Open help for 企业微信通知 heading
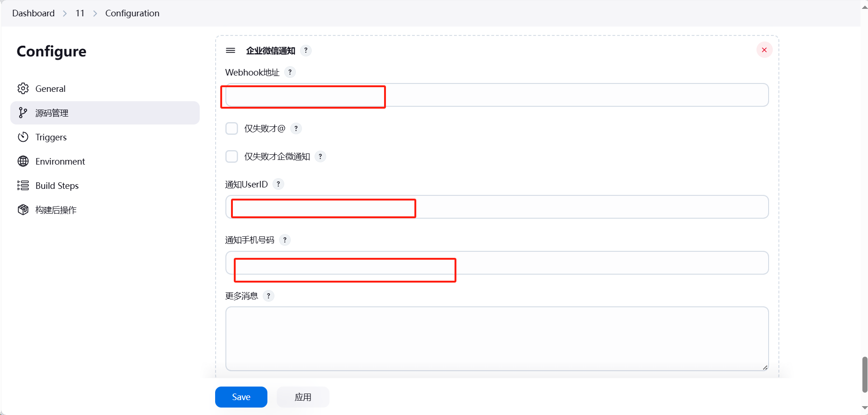This screenshot has height=415, width=868. 306,50
